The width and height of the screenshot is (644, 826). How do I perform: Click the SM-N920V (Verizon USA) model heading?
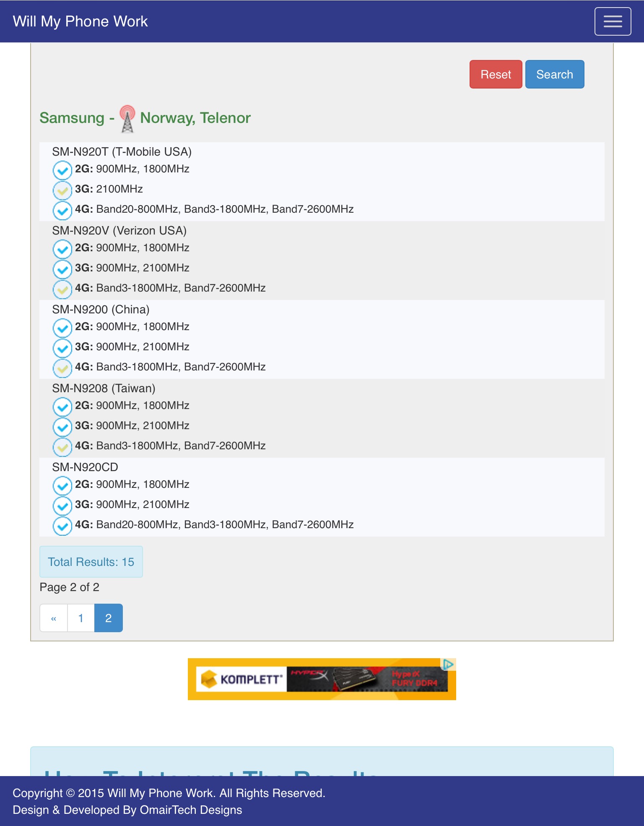click(119, 230)
